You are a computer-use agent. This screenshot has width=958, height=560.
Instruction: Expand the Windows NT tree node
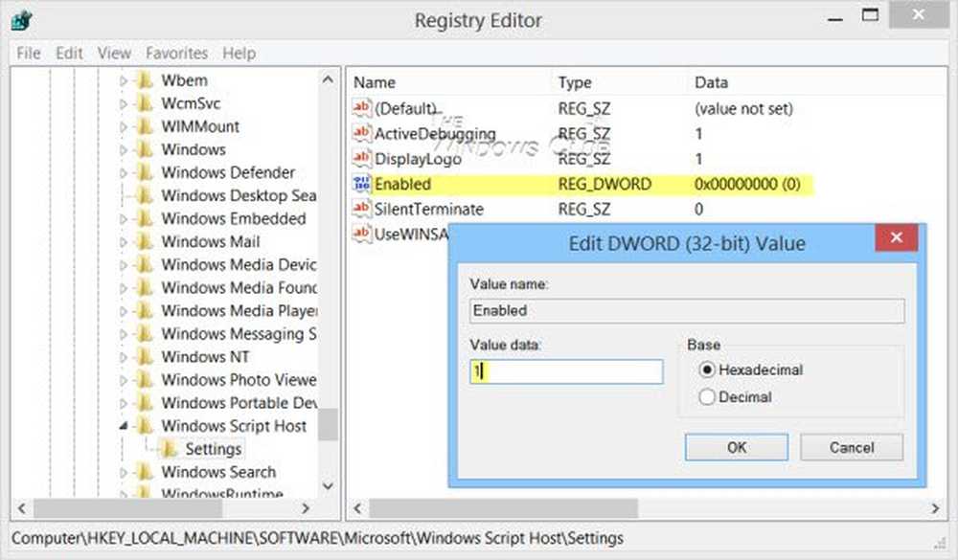(123, 357)
